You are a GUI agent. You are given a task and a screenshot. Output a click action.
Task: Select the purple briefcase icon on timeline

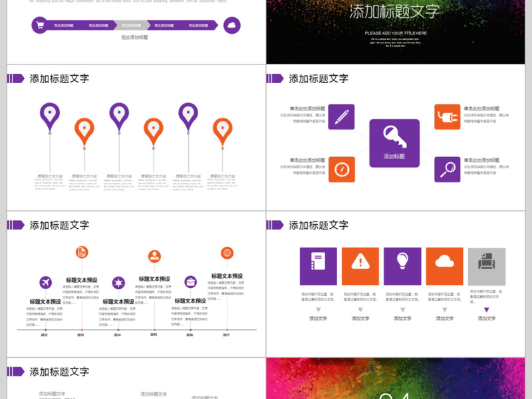(x=191, y=282)
